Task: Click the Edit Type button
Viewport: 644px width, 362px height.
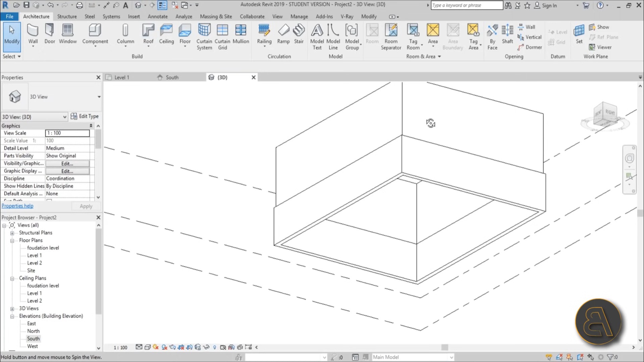Action: (x=85, y=116)
